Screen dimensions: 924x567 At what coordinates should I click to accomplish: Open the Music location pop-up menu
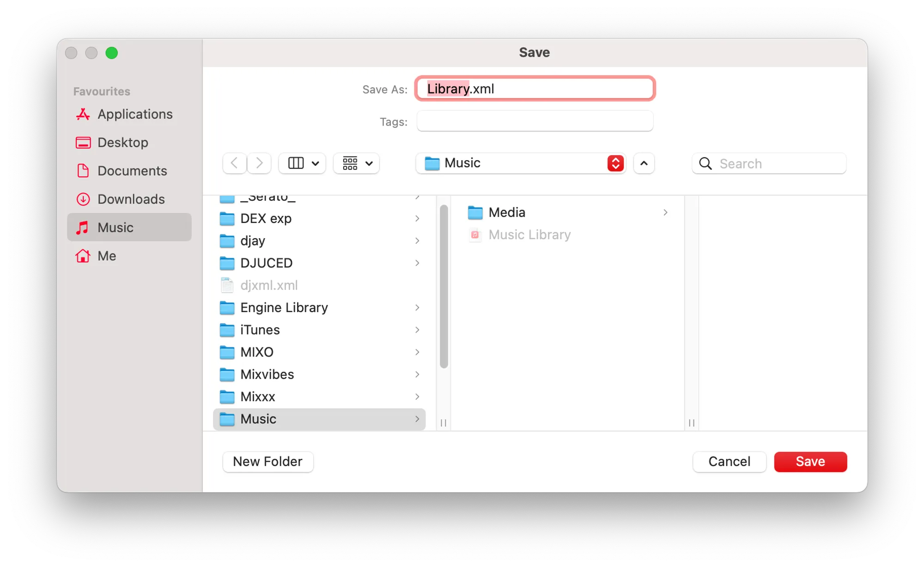(521, 163)
